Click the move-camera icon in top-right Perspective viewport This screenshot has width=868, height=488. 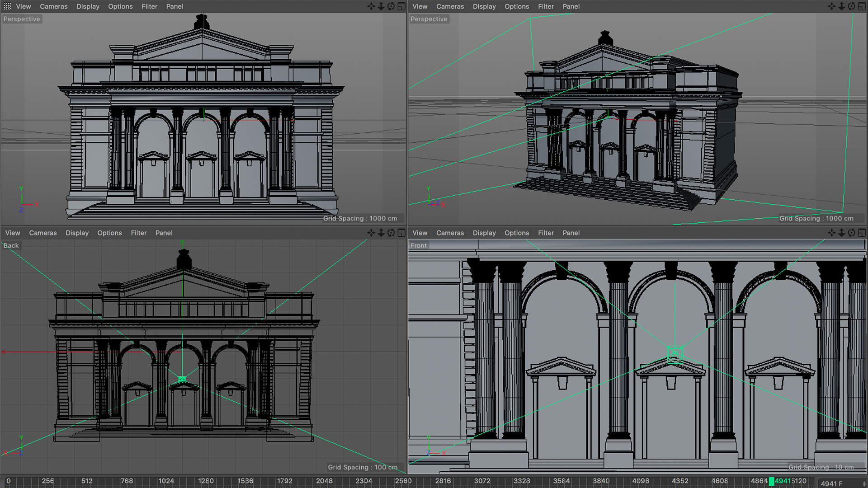[x=832, y=6]
